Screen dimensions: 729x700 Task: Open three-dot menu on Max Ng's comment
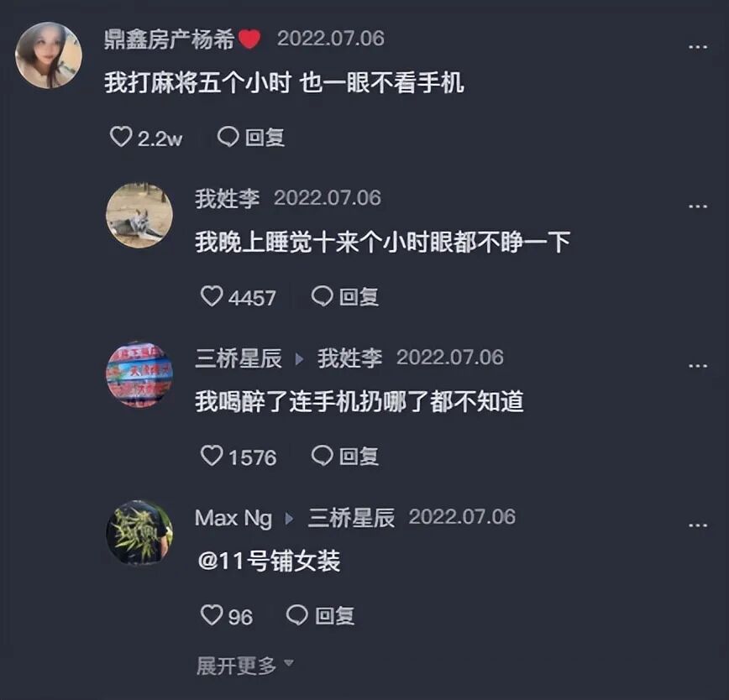[x=697, y=525]
